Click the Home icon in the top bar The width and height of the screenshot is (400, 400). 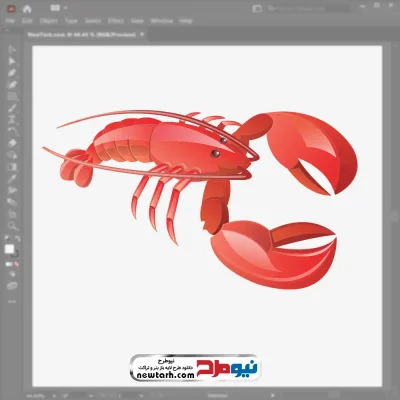tap(27, 9)
